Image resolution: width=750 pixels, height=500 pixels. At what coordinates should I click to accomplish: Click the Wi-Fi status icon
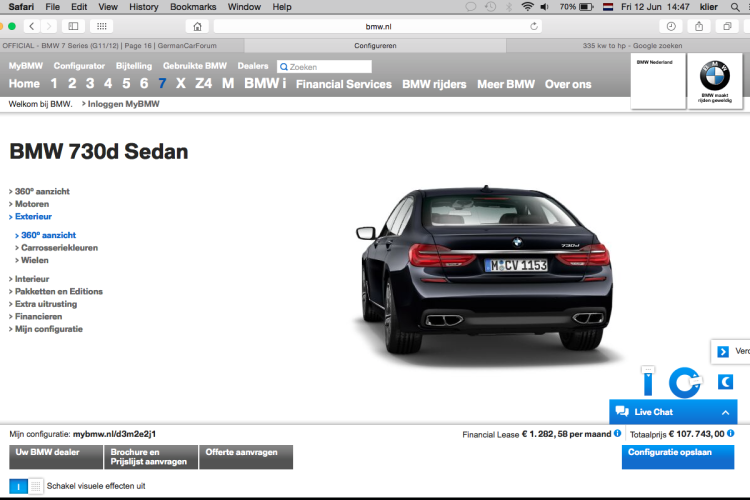pyautogui.click(x=527, y=7)
